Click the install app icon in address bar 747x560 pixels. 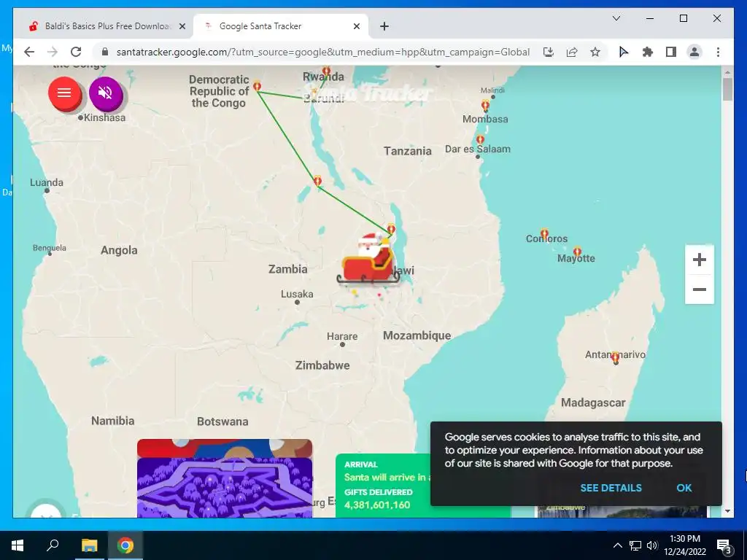click(549, 52)
